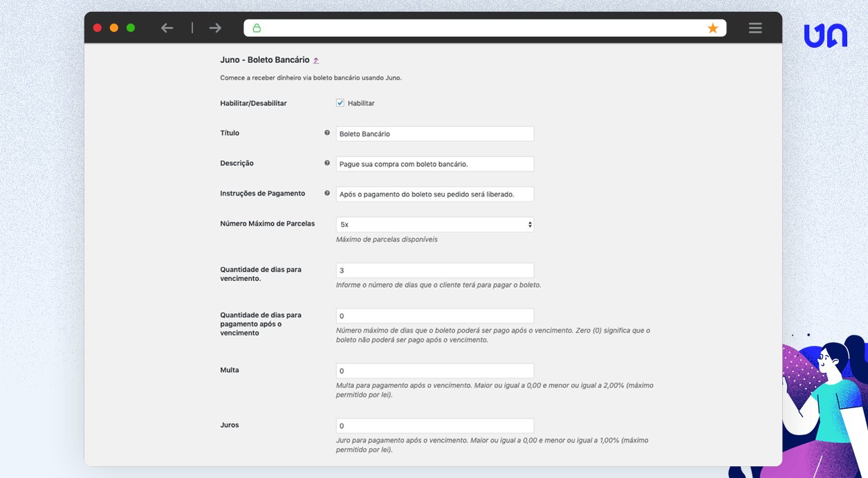Click the 'Número Máximo de Parcelas' label
The height and width of the screenshot is (478, 868).
[268, 223]
